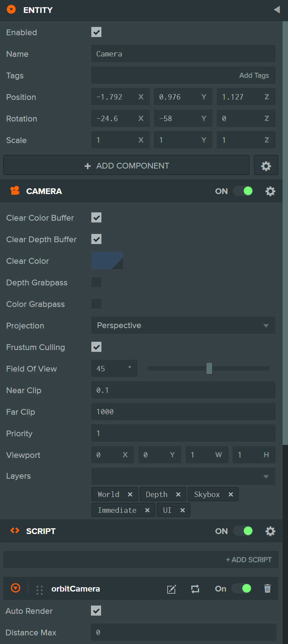Click the gear button beside Add Component
Viewport: 288px width, 644px height.
[x=266, y=166]
